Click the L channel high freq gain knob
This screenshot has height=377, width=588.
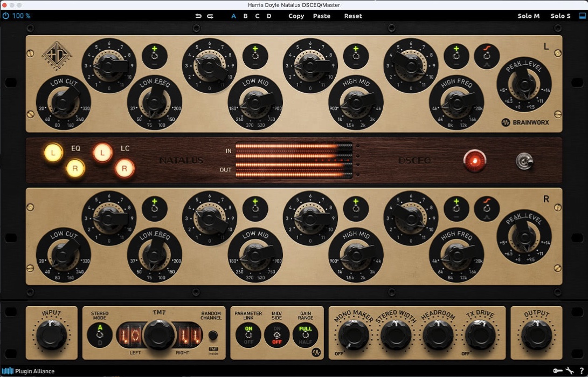click(411, 66)
